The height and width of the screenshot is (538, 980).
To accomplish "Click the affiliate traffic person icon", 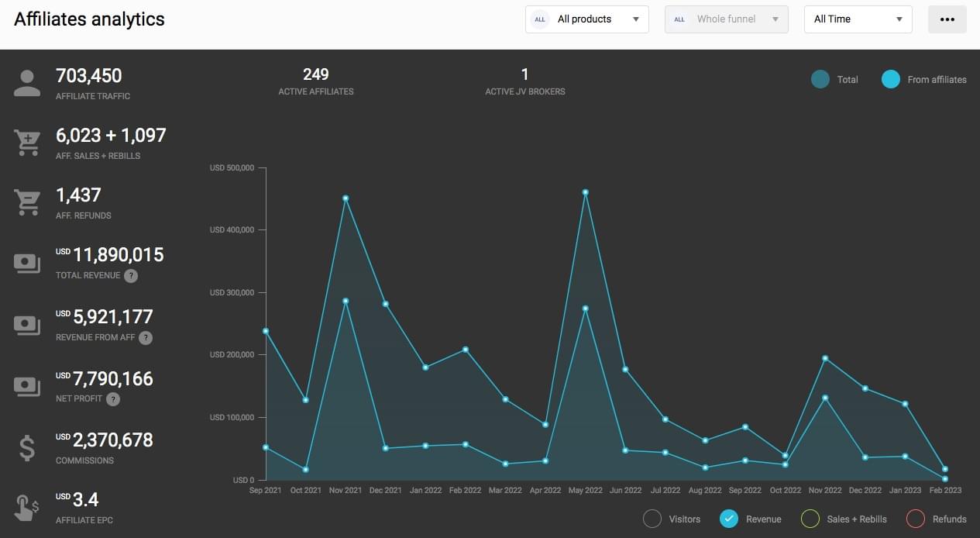I will (x=27, y=83).
